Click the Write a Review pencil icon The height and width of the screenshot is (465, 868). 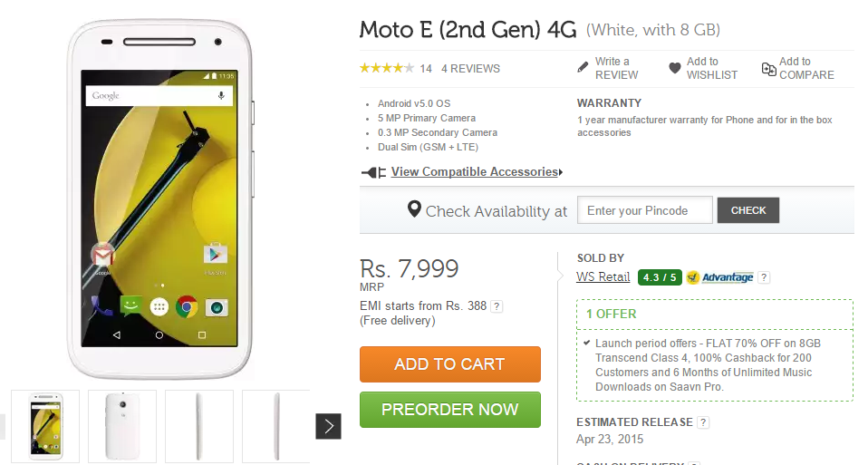[x=583, y=68]
